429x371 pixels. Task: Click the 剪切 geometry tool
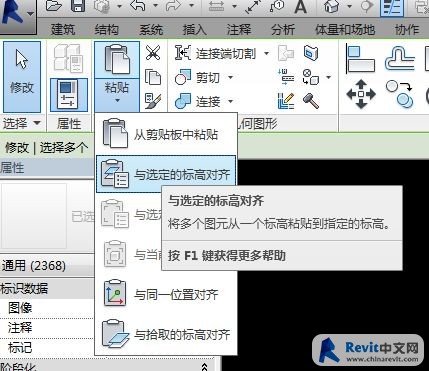(x=197, y=78)
